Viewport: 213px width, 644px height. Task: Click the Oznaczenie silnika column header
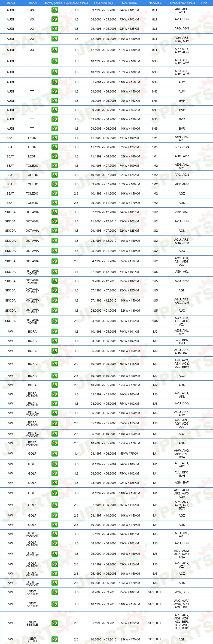182,3
